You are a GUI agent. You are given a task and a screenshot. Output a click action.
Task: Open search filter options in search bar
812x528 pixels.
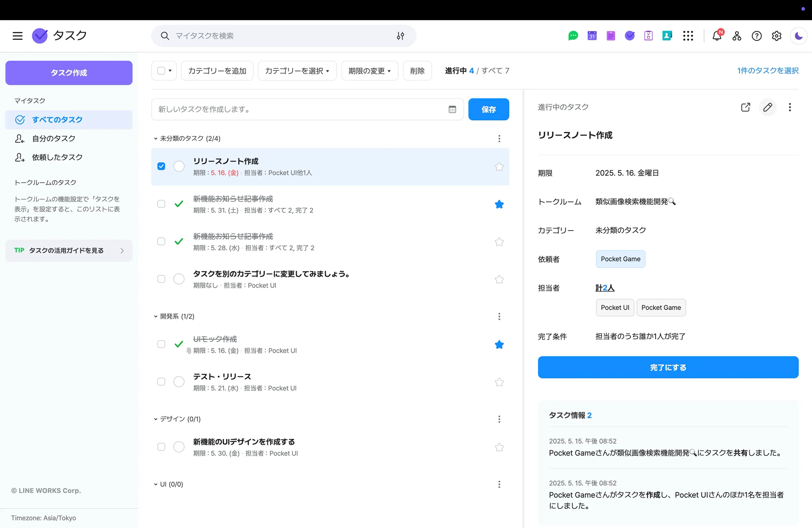tap(400, 35)
